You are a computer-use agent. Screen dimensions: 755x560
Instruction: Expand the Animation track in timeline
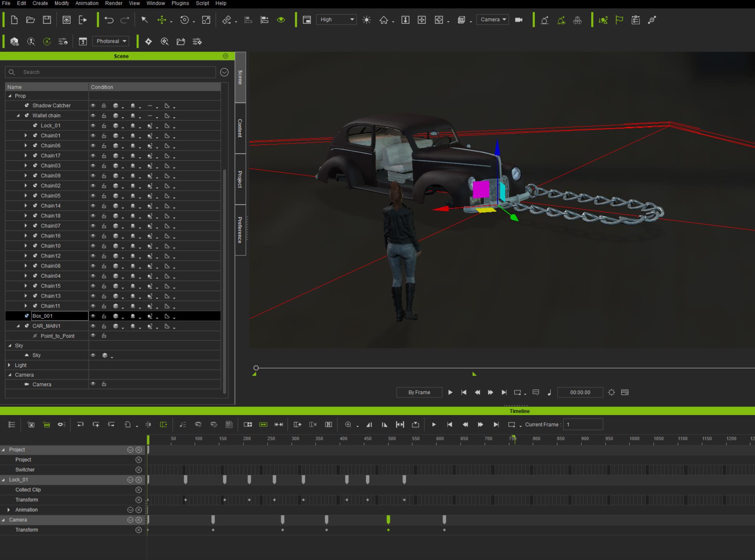pos(9,510)
